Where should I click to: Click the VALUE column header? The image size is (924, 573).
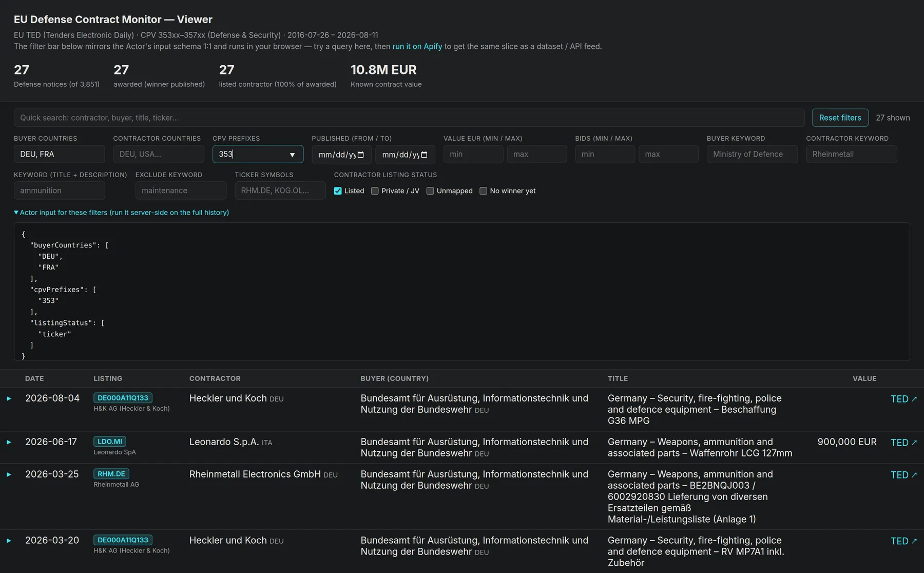864,378
